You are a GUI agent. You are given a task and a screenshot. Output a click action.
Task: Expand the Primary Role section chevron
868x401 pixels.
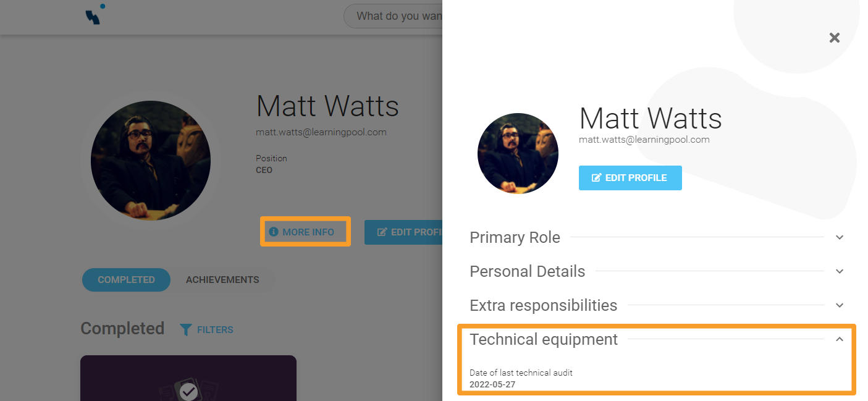pos(840,237)
